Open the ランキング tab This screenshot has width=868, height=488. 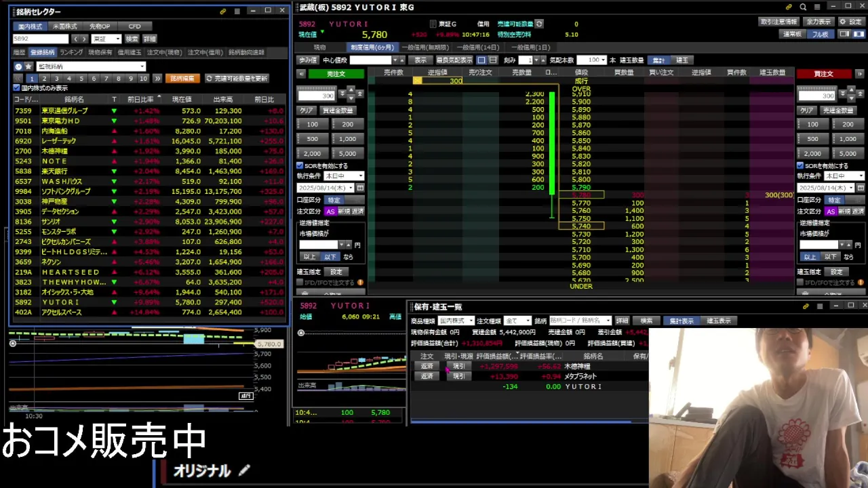pos(71,52)
